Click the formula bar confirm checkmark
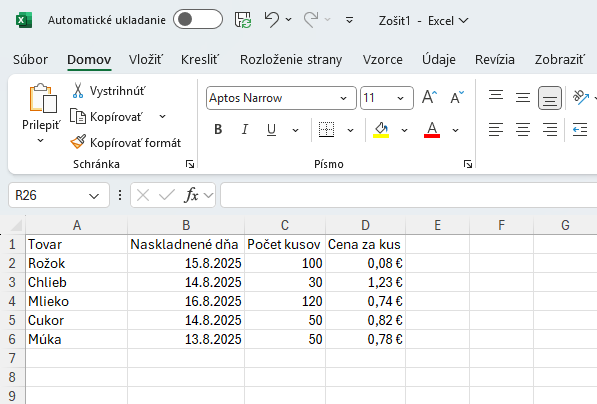 coord(166,195)
